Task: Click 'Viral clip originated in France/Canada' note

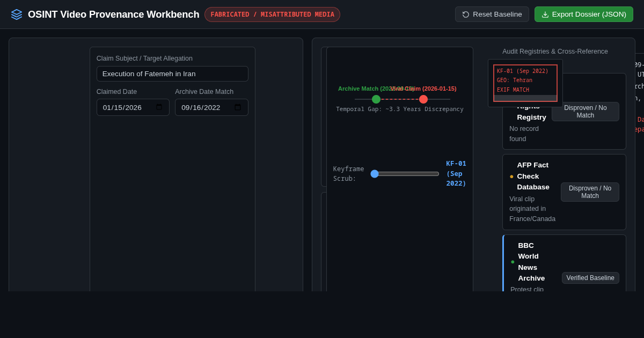Action: 532,209
